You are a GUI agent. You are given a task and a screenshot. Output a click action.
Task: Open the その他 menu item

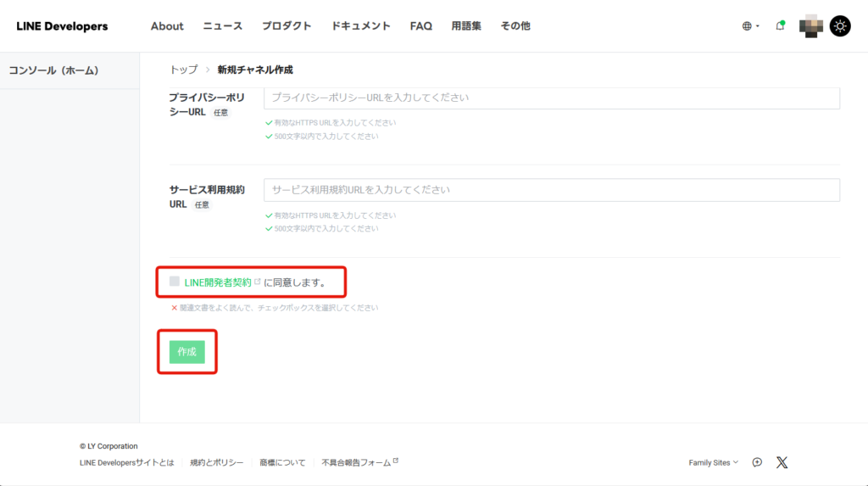[x=515, y=26]
